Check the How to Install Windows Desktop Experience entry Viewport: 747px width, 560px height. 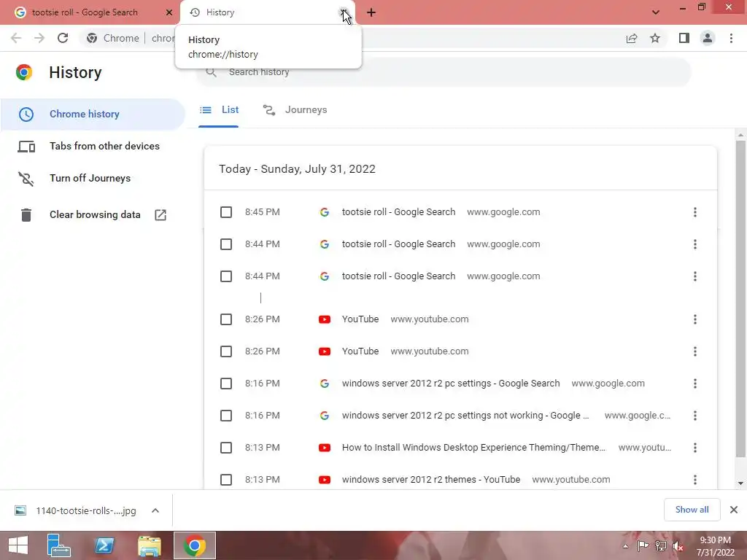pyautogui.click(x=226, y=448)
